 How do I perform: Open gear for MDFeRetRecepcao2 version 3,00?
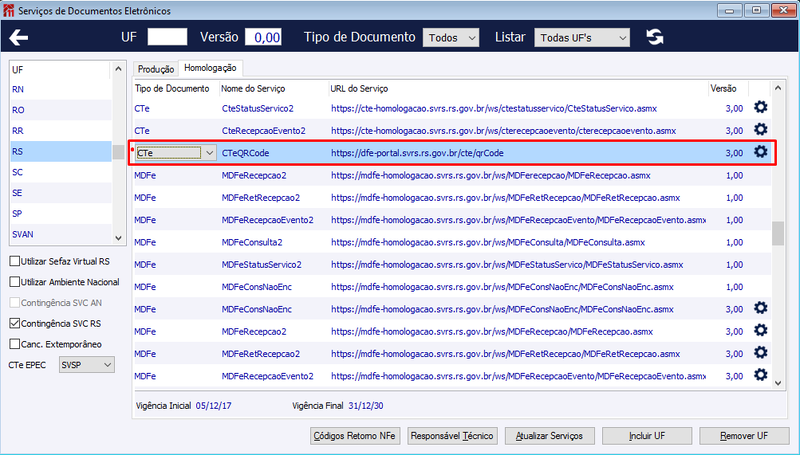pyautogui.click(x=760, y=353)
